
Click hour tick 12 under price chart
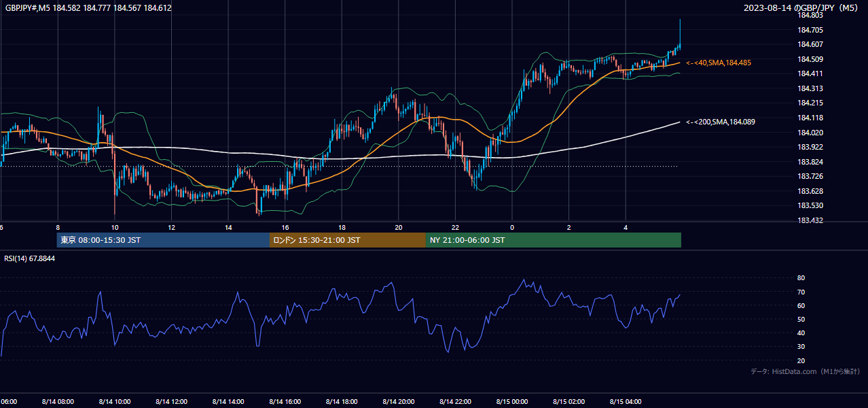[171, 228]
